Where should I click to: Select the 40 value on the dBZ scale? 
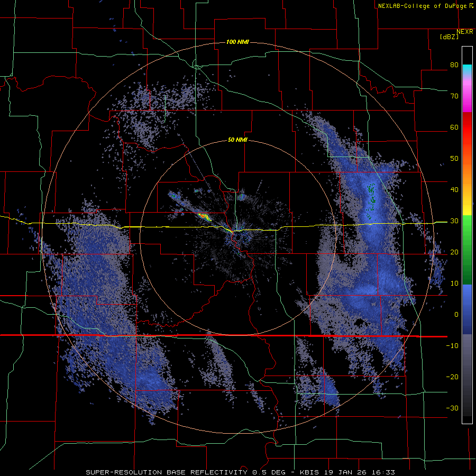(454, 190)
